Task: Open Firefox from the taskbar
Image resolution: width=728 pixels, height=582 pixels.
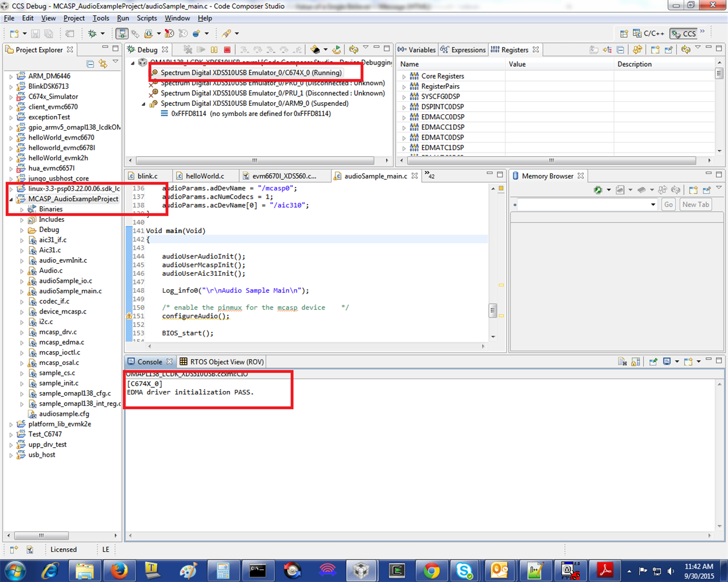Action: click(x=119, y=571)
